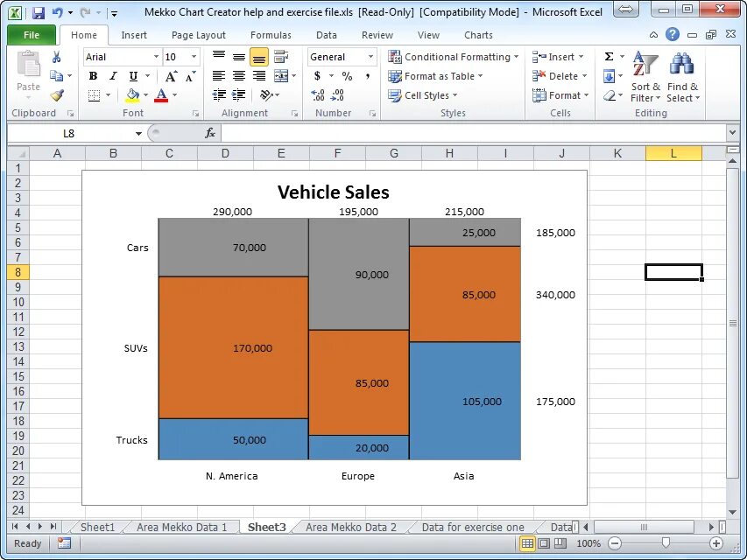Toggle italic formatting
747x560 pixels.
(x=112, y=75)
